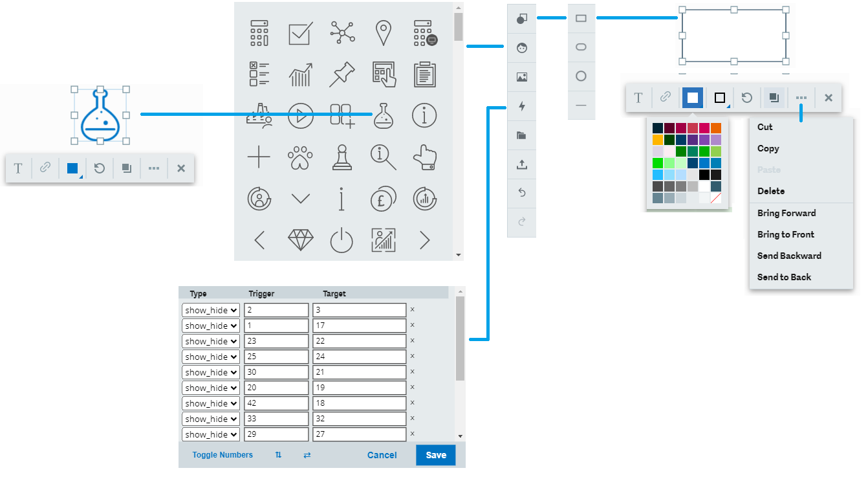868x477 pixels.
Task: Choose Bring to Front from context menu
Action: (x=785, y=234)
